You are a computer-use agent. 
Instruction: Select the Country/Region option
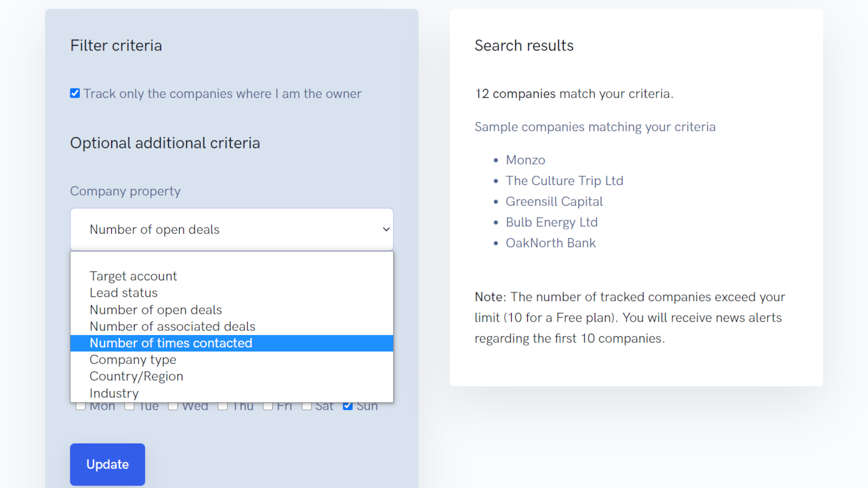coord(136,376)
